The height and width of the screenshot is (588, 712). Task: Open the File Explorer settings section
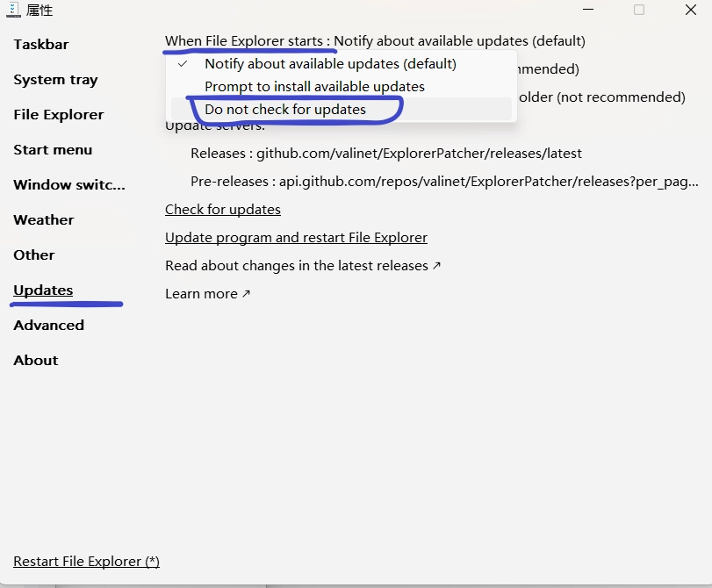(59, 115)
